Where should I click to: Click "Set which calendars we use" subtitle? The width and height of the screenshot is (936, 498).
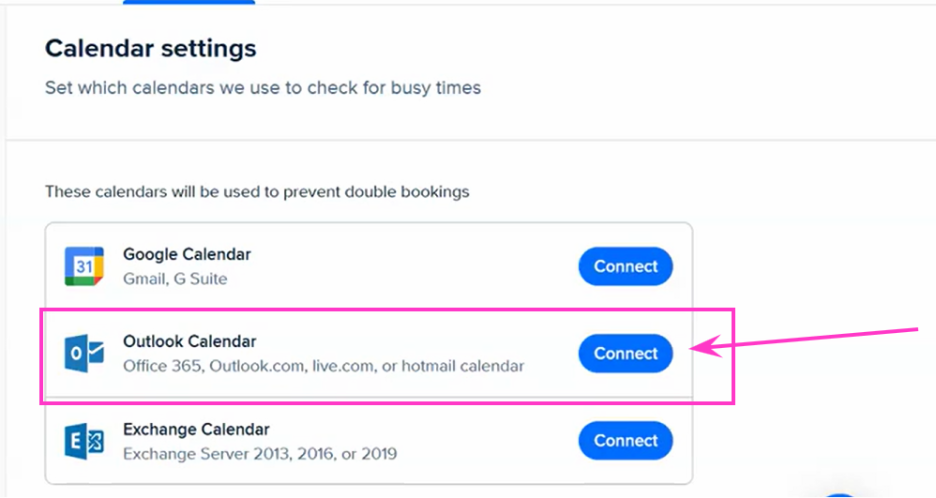[x=263, y=88]
